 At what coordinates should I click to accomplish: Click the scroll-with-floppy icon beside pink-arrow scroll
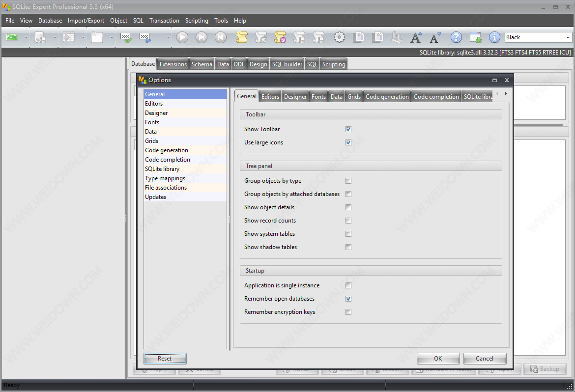[299, 37]
